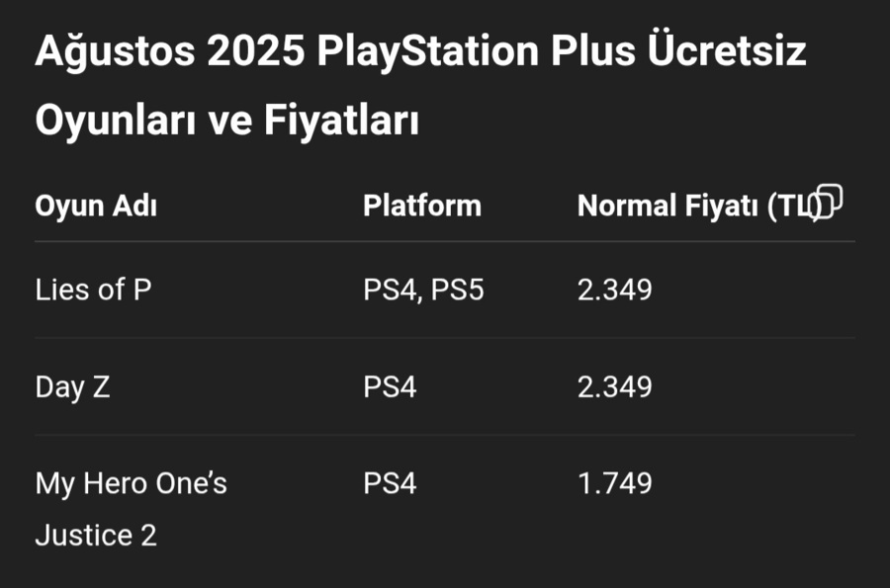The image size is (890, 588).
Task: Click the Normal Fiyatı (TL) column header
Action: 699,206
